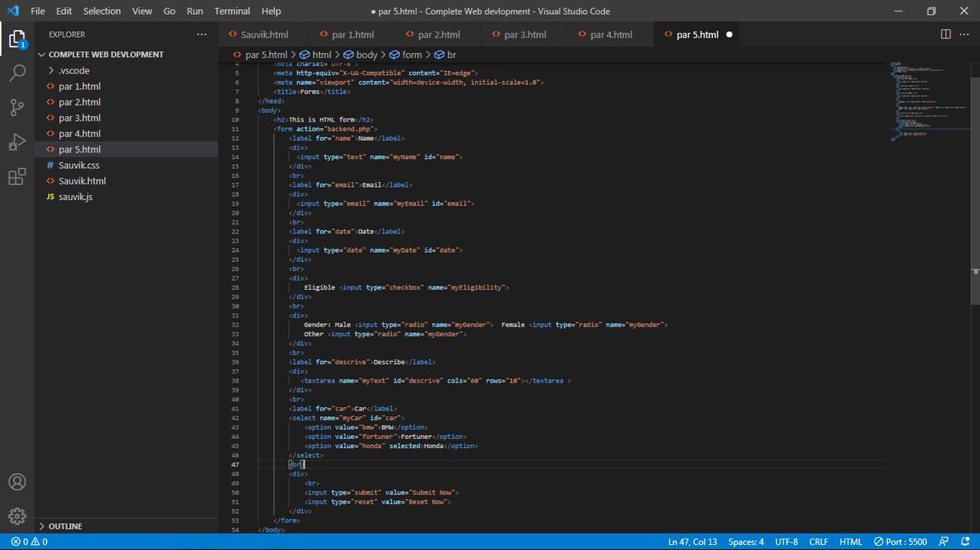Click the option value="honda" selected line
This screenshot has height=550, width=980.
click(390, 446)
